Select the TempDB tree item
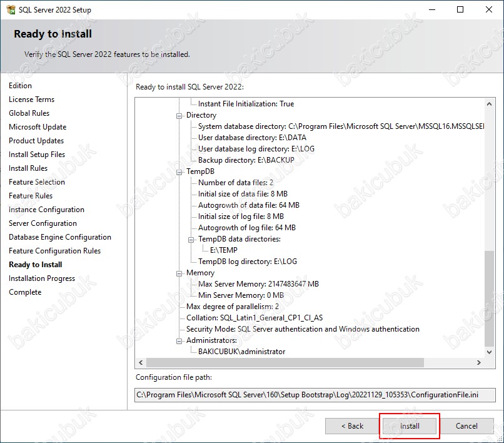This screenshot has width=504, height=443. pyautogui.click(x=200, y=171)
